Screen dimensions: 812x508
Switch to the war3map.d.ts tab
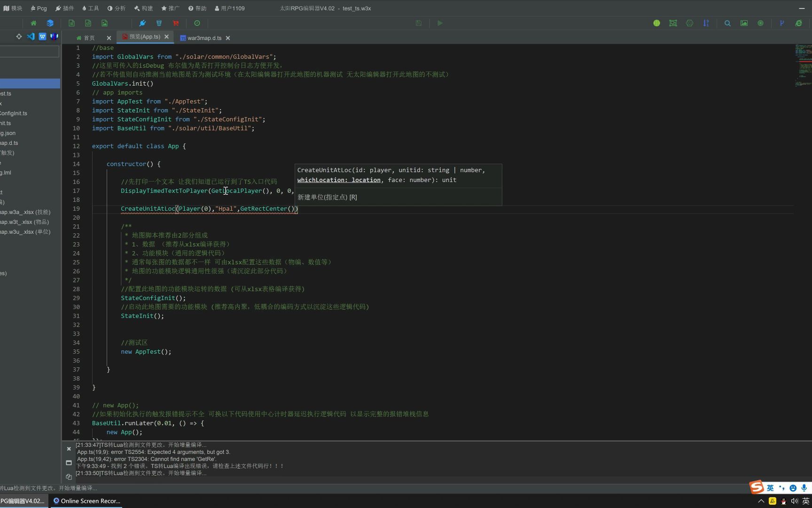click(x=201, y=38)
